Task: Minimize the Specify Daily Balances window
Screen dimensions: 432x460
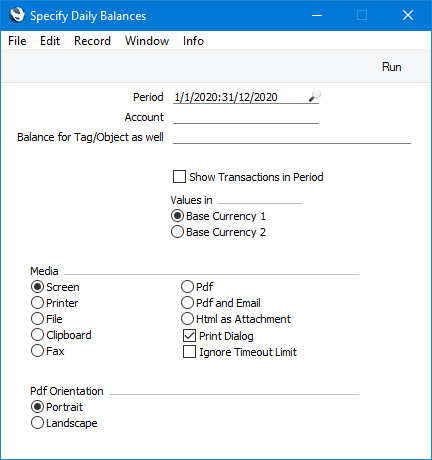Action: (317, 15)
